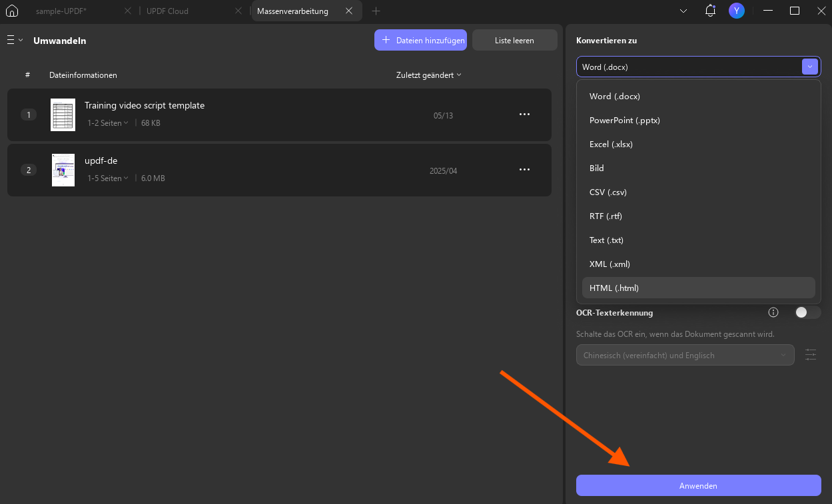Click the Anwenden button
The height and width of the screenshot is (504, 832).
(x=699, y=485)
